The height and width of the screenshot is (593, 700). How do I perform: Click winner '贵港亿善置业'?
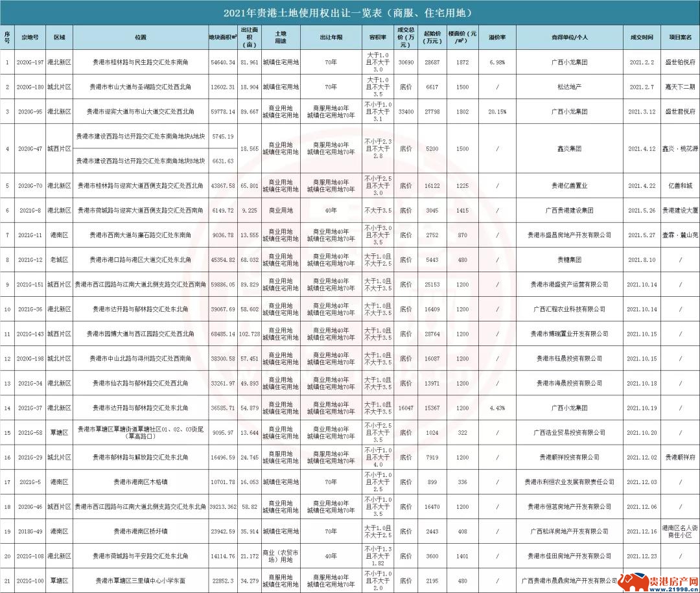(569, 186)
